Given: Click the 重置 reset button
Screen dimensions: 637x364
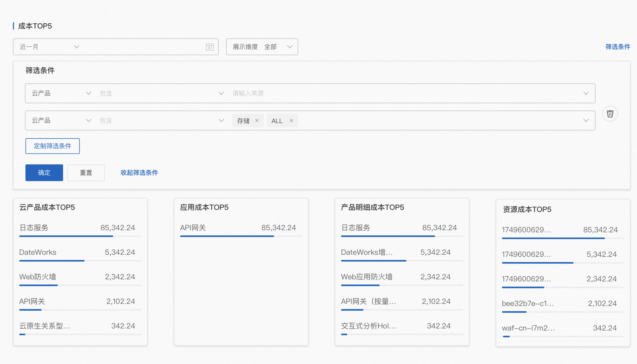Looking at the screenshot, I should pyautogui.click(x=86, y=173).
